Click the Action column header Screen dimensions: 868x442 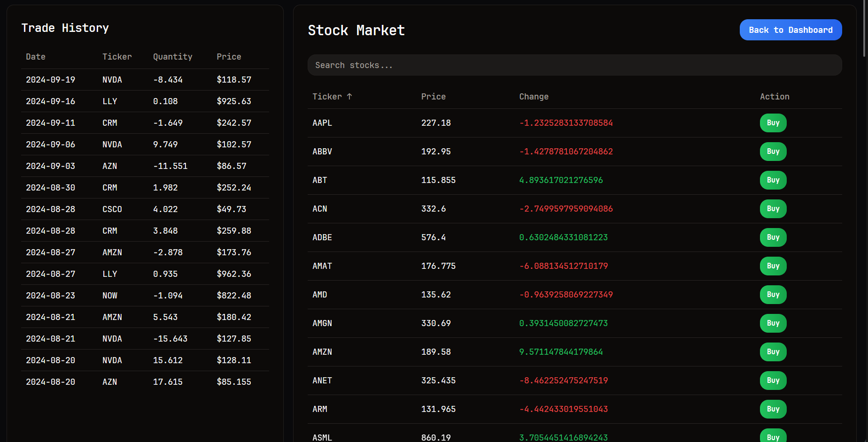(775, 97)
